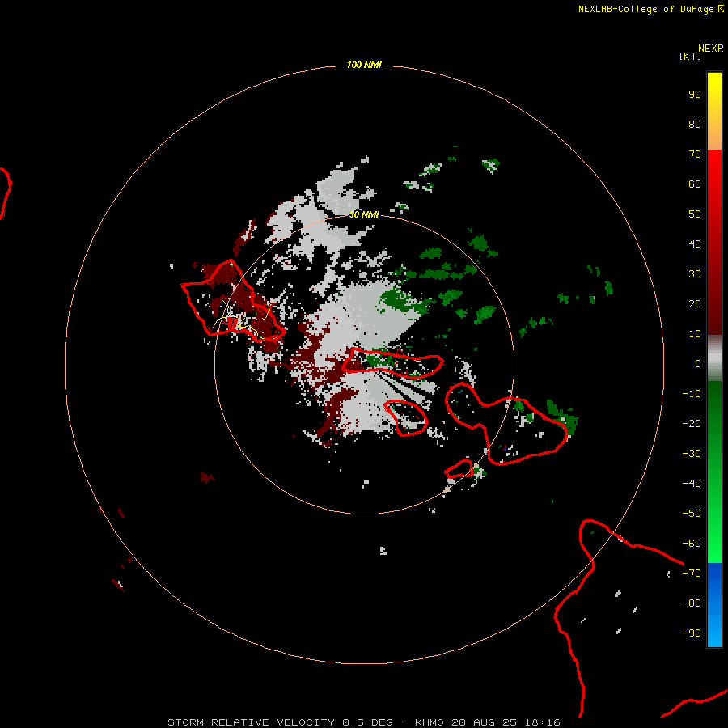This screenshot has width=728, height=728.
Task: Click the positive 80 value on the scale
Action: point(695,125)
